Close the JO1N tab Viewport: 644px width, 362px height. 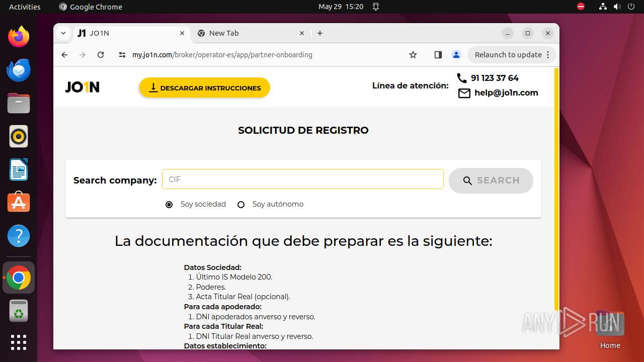click(182, 33)
